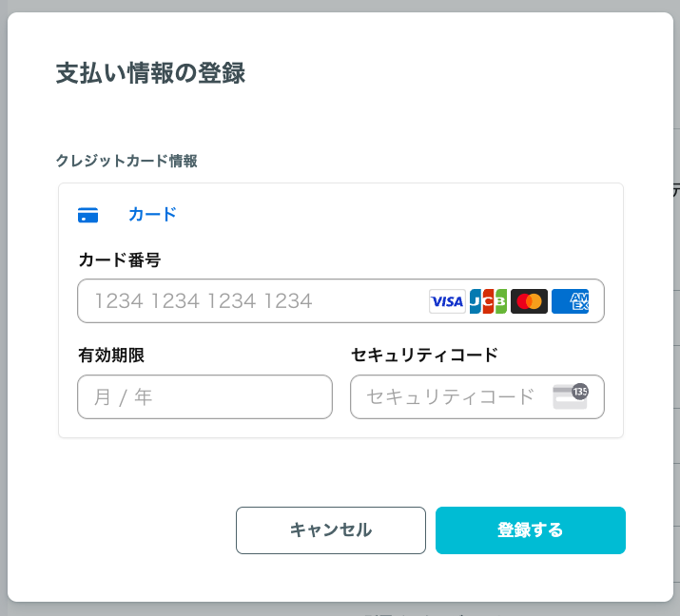Focus the セキュリティコード input field
The height and width of the screenshot is (616, 680).
477,396
